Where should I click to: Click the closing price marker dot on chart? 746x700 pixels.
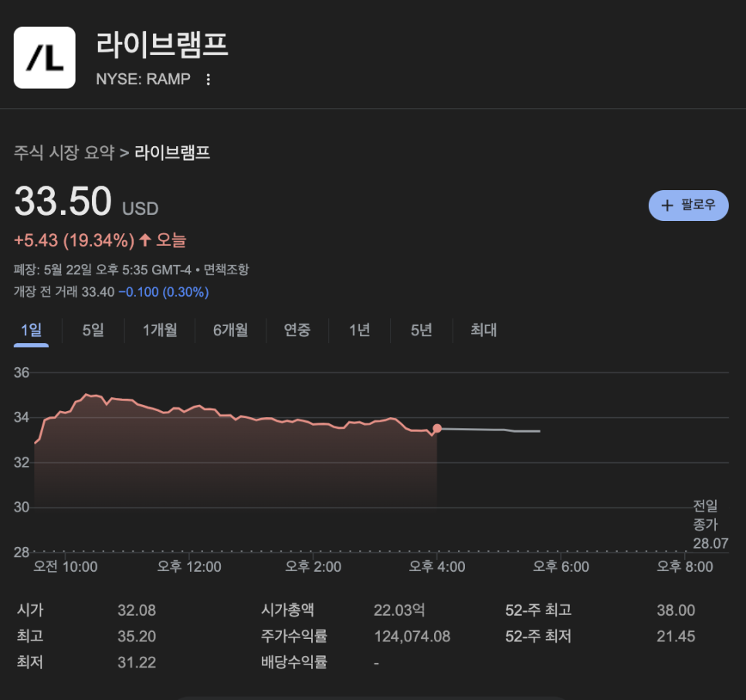click(x=437, y=429)
